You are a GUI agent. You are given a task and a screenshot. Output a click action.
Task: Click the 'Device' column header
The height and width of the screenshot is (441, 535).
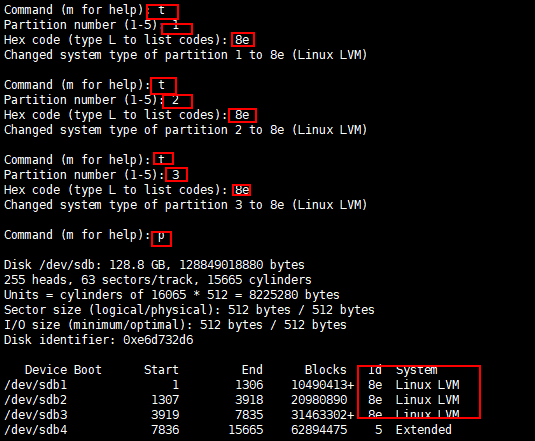point(46,370)
